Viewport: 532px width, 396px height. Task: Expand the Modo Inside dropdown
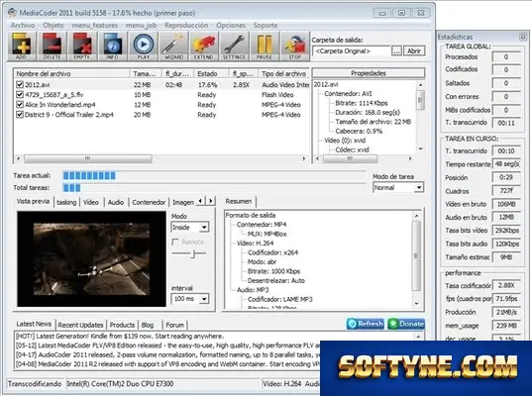pyautogui.click(x=190, y=227)
